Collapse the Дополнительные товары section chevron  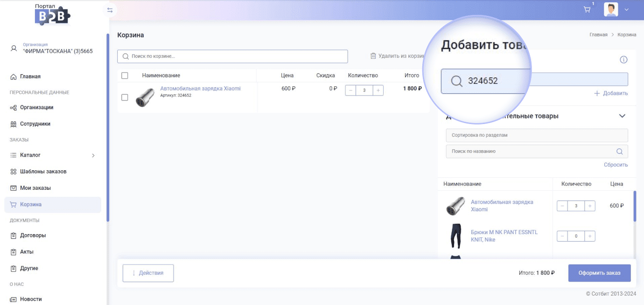[x=622, y=116]
